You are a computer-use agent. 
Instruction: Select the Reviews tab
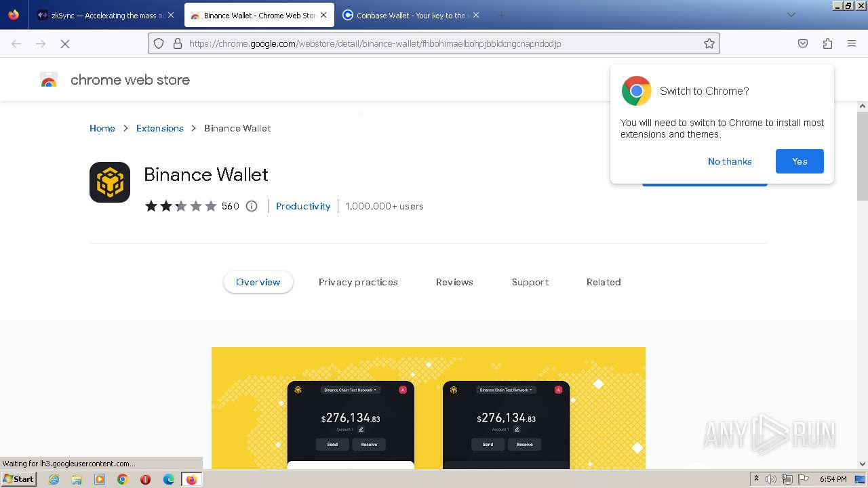click(454, 282)
